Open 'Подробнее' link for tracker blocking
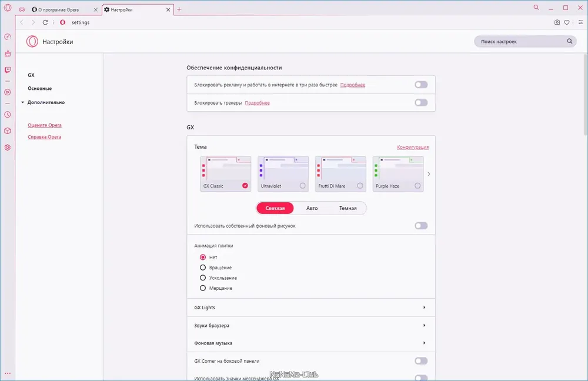This screenshot has width=588, height=381. (258, 103)
